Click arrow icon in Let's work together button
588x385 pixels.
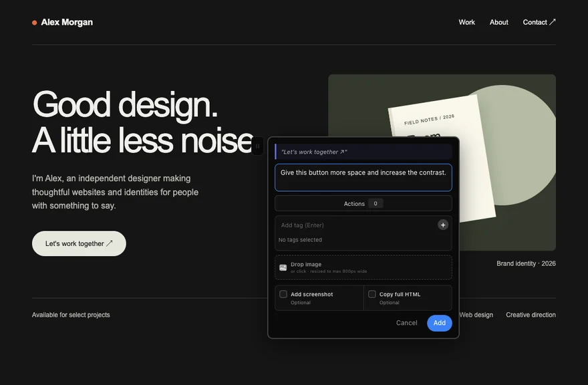[x=109, y=243]
